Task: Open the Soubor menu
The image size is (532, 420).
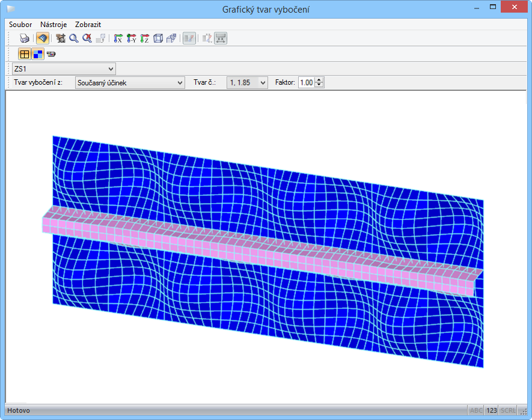Action: (20, 25)
